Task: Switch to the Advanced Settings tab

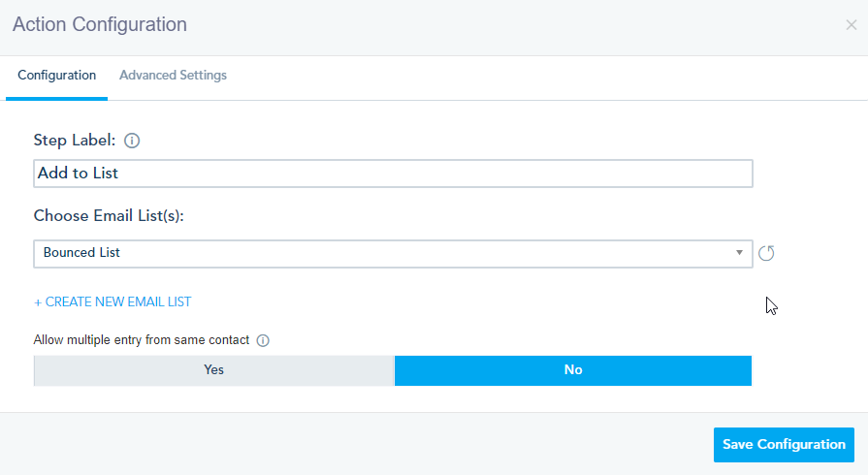Action: pyautogui.click(x=173, y=76)
